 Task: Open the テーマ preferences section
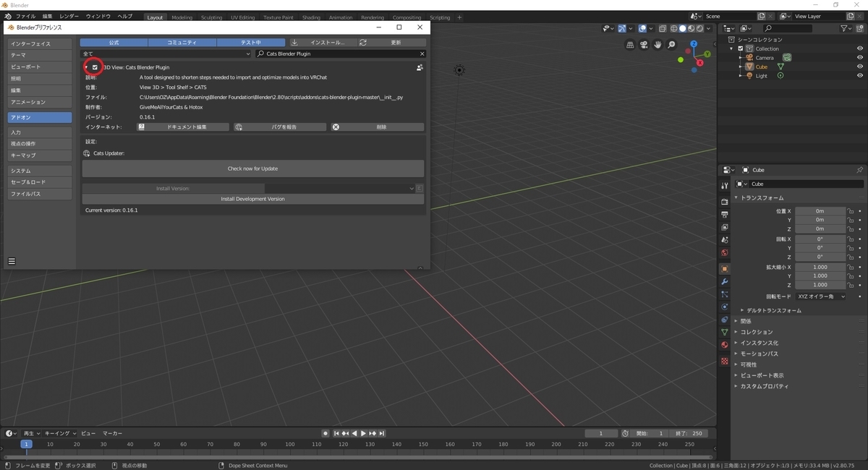point(40,55)
